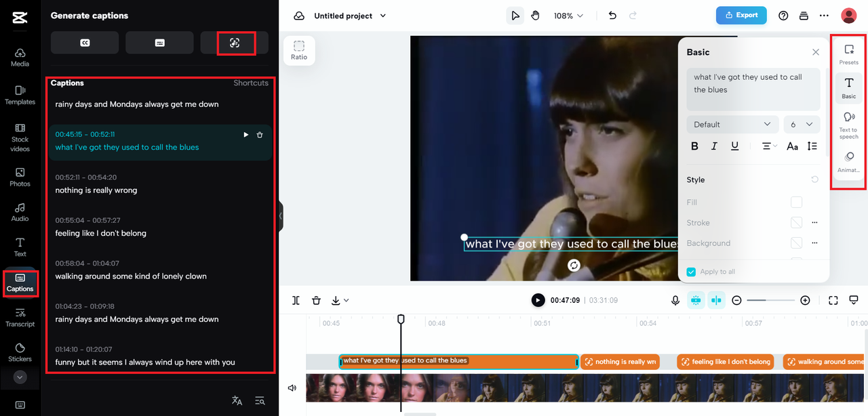Split clip at playhead

(x=296, y=300)
